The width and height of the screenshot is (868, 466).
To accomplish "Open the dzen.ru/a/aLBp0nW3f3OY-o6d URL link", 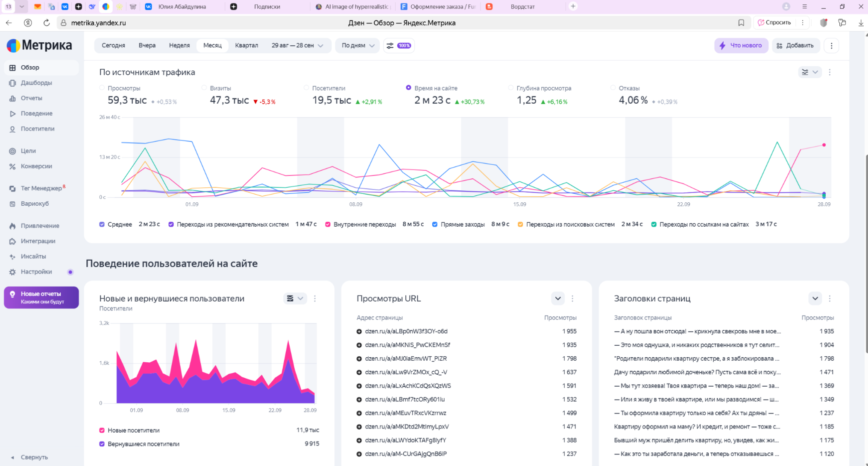I will click(406, 331).
